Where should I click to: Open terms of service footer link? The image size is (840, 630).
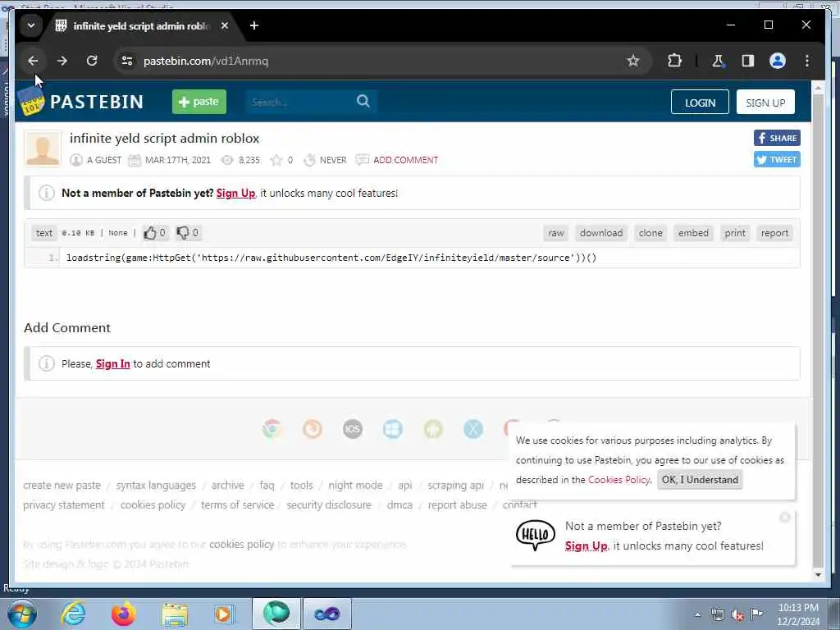(237, 505)
